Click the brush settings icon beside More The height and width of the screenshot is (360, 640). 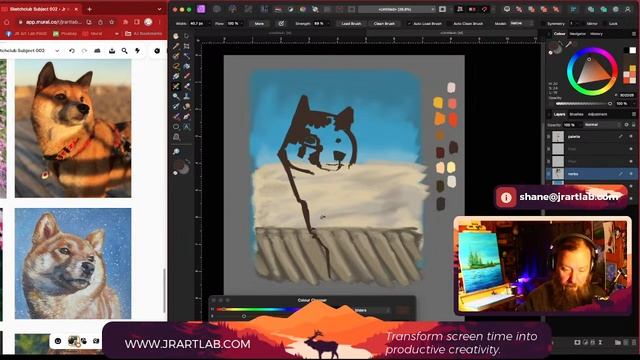click(x=281, y=24)
